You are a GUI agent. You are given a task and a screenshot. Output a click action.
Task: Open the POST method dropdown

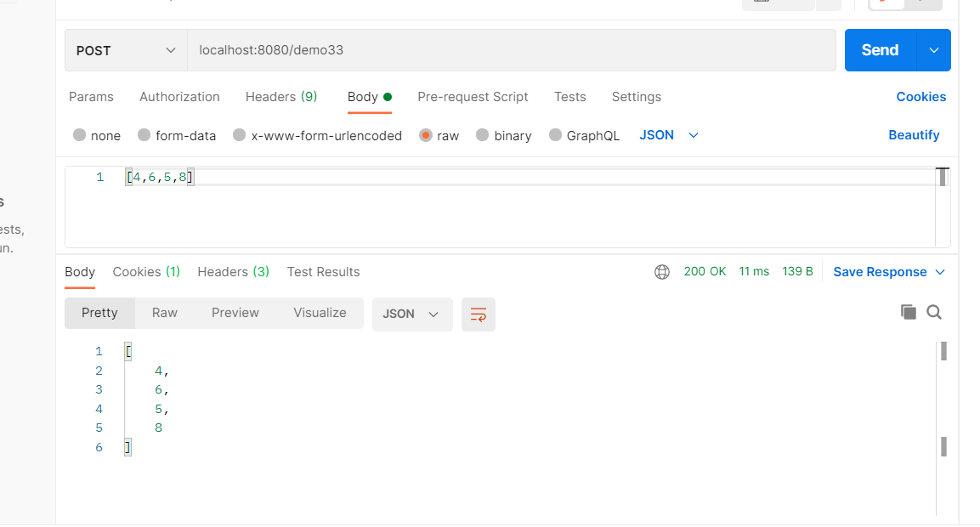(126, 50)
